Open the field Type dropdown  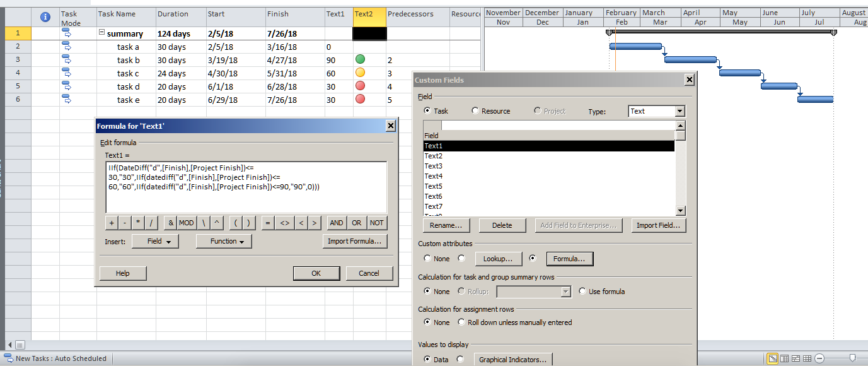pos(680,111)
